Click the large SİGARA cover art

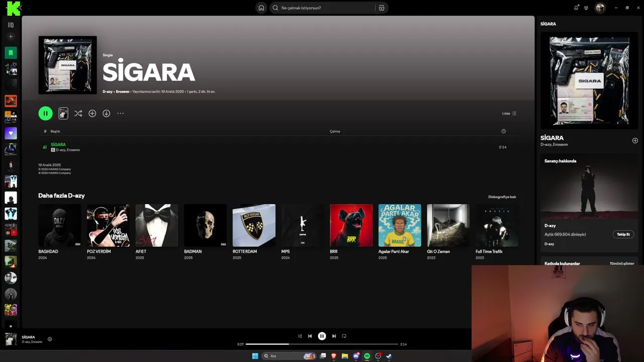(67, 65)
